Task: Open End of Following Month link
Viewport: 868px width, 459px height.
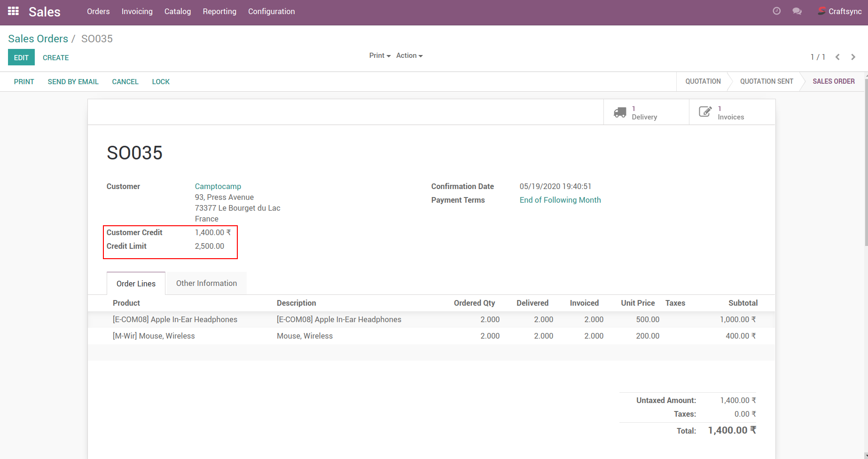Action: pos(560,200)
